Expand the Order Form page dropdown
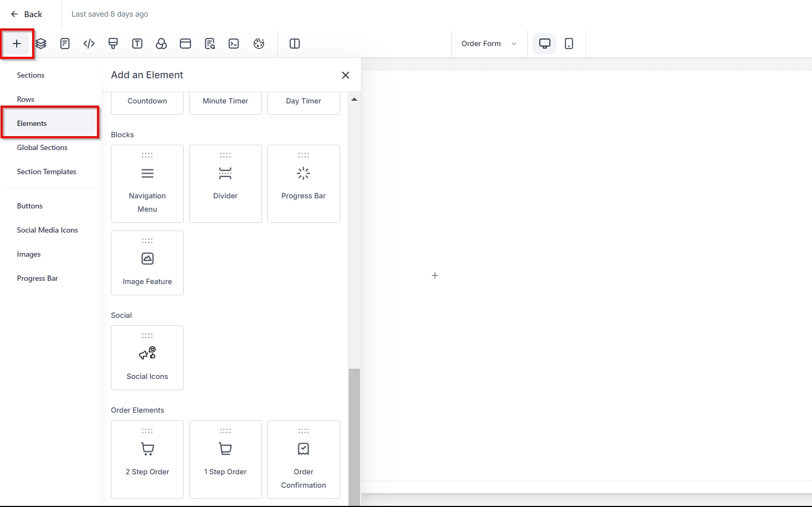The height and width of the screenshot is (507, 812). 488,44
